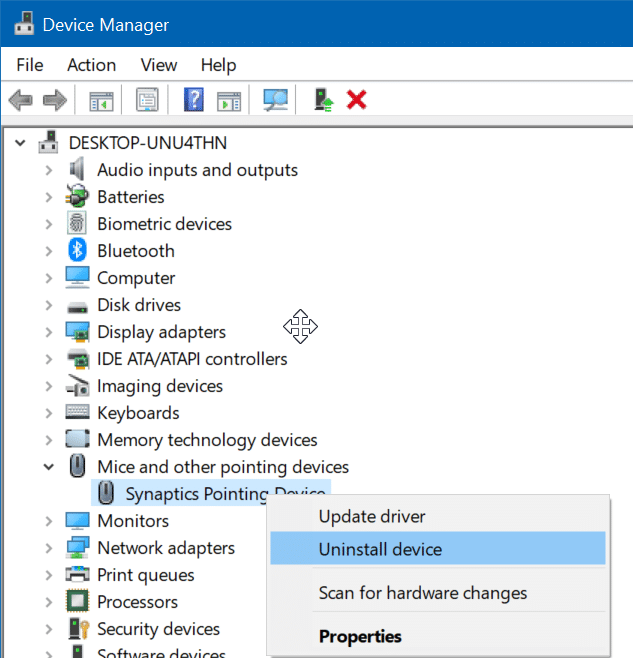This screenshot has height=658, width=633.
Task: Click the blue Help question-mark icon
Action: (194, 99)
